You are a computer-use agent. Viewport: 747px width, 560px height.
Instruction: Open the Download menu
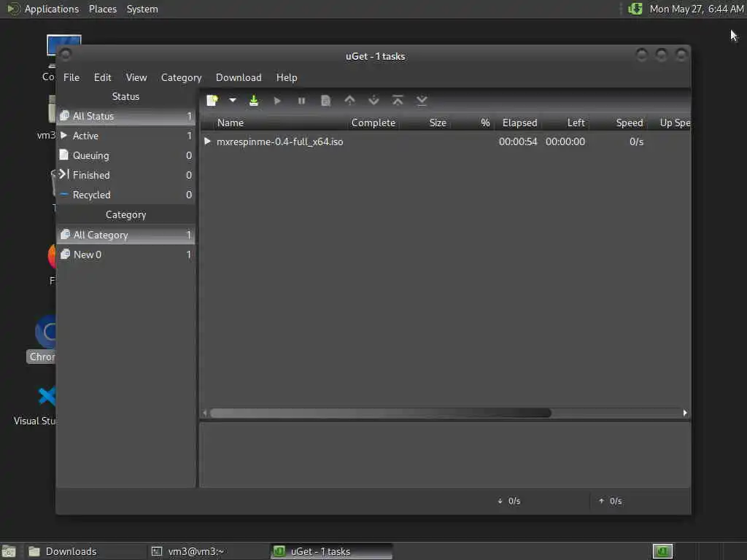pos(239,77)
